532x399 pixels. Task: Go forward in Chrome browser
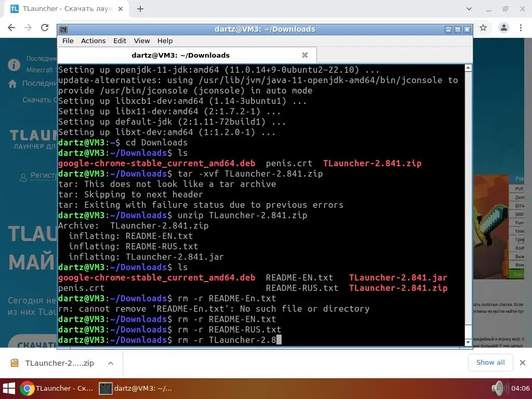click(28, 28)
